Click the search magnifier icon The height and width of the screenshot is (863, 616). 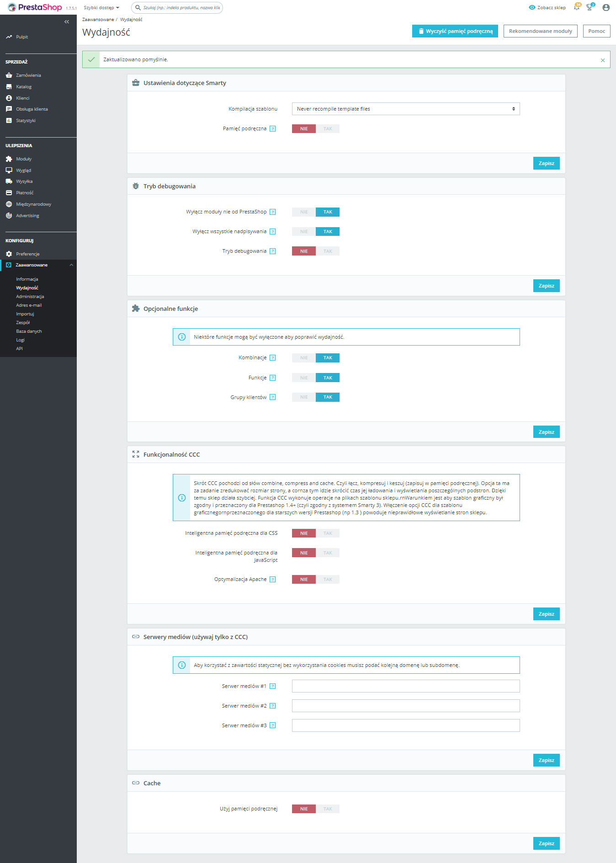tap(138, 7)
